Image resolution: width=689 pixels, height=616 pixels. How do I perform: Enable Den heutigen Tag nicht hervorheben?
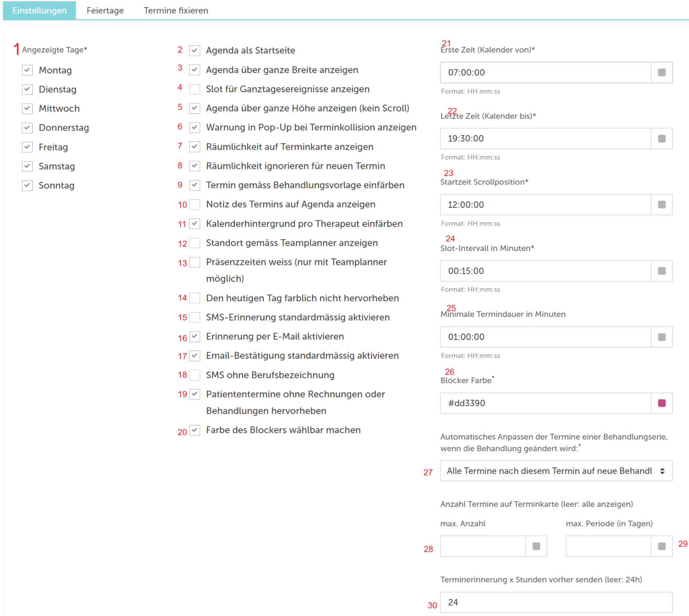195,298
